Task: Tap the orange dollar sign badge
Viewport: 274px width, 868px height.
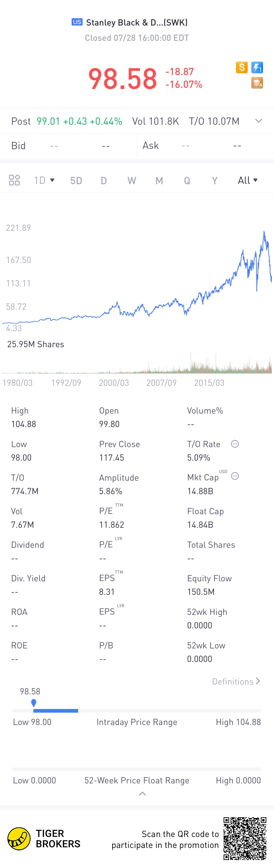Action: 242,67
